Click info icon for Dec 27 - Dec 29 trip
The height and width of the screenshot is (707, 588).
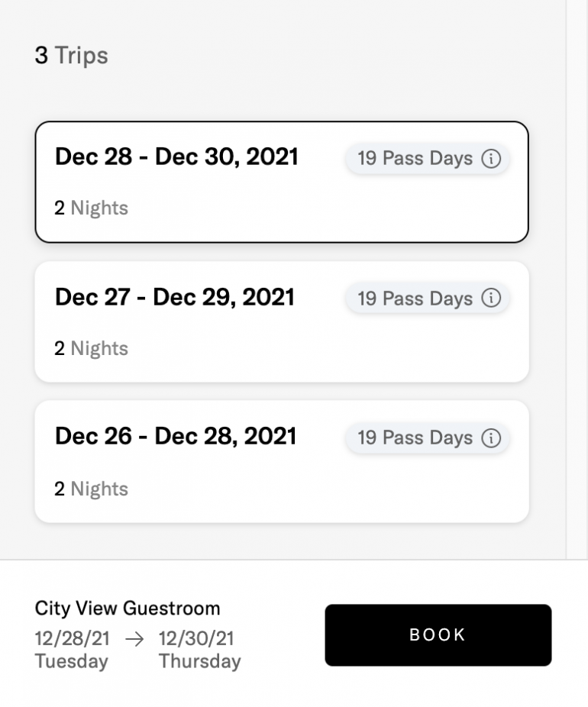coord(491,298)
